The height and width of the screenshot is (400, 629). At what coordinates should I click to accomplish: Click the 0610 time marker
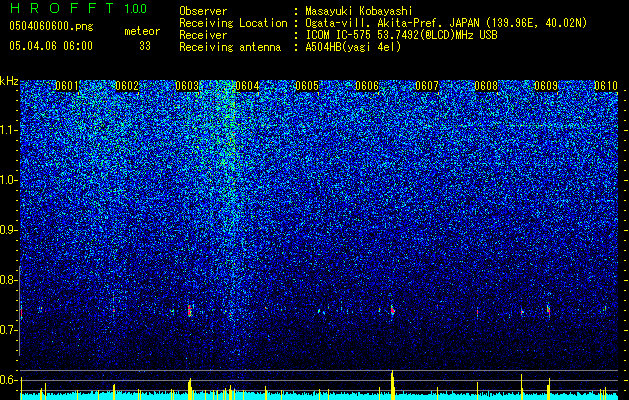tap(606, 86)
